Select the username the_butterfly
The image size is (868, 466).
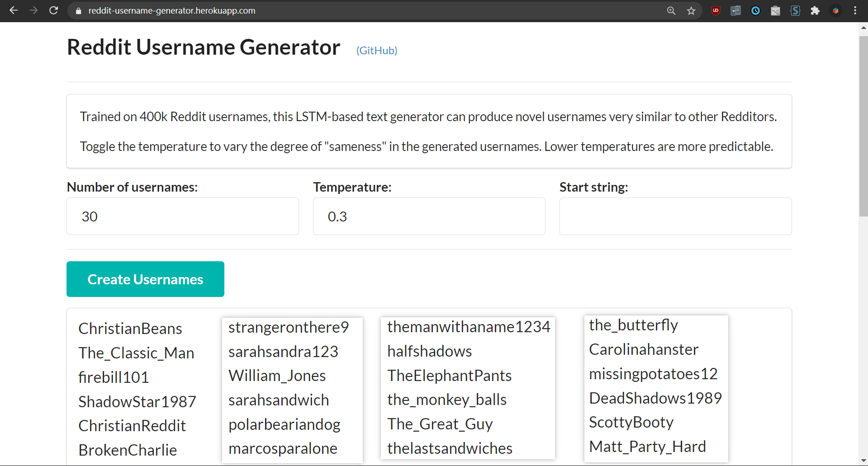pos(633,325)
